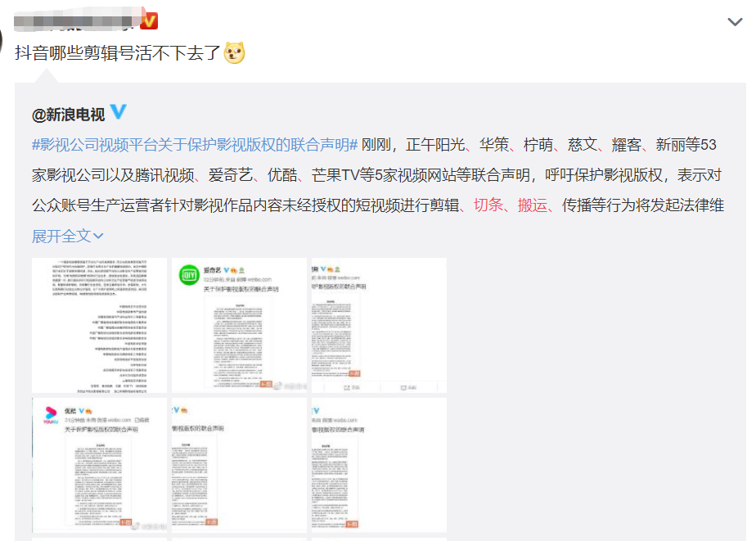Click the Youku logo in thumbnail
This screenshot has width=756, height=541.
tap(51, 415)
